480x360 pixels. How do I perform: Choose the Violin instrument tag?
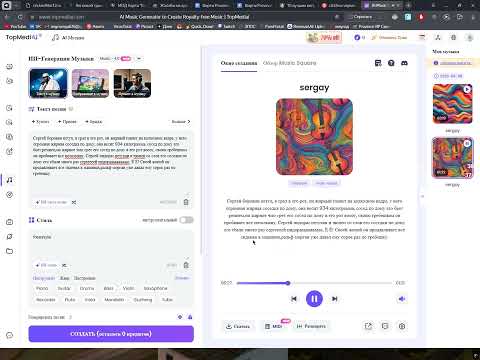[x=128, y=288]
